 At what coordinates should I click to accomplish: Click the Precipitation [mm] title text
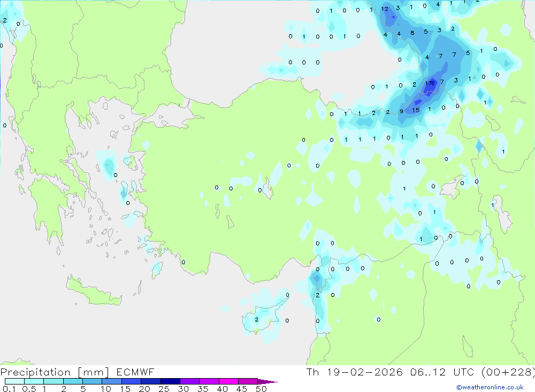(55, 372)
